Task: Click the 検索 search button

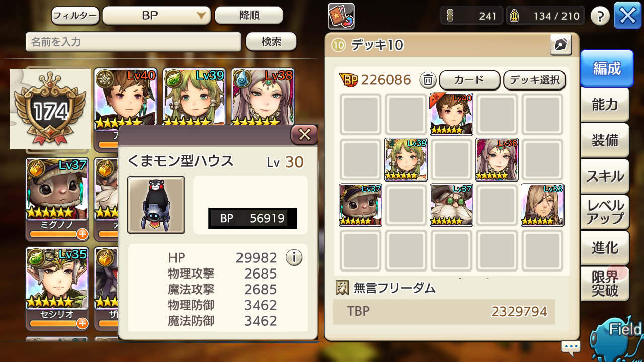Action: (x=271, y=42)
